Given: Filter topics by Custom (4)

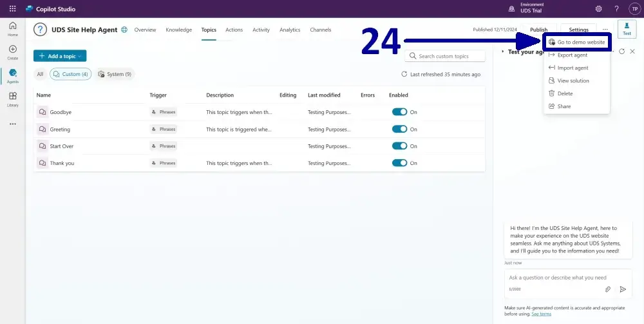Looking at the screenshot, I should [71, 74].
